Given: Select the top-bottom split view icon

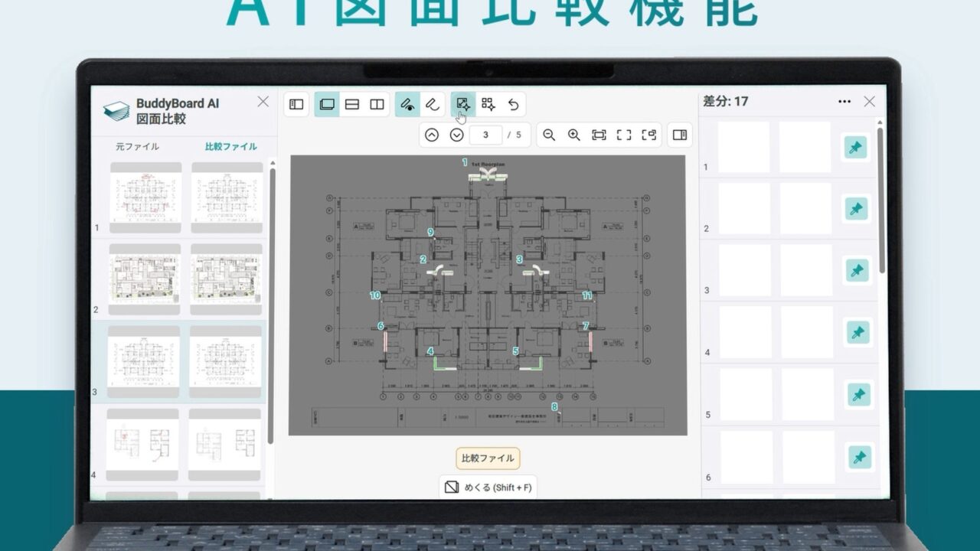Looking at the screenshot, I should coord(352,104).
